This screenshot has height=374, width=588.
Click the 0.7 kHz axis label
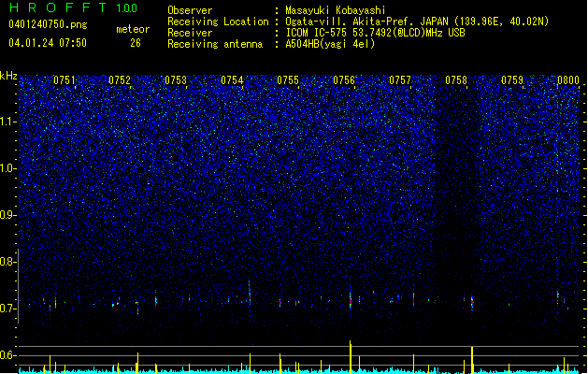pyautogui.click(x=8, y=309)
